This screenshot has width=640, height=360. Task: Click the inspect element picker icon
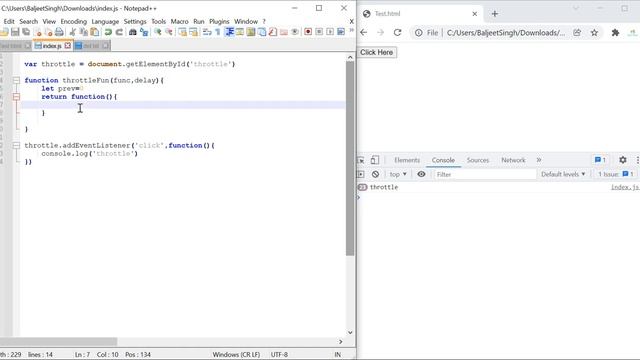click(x=361, y=160)
